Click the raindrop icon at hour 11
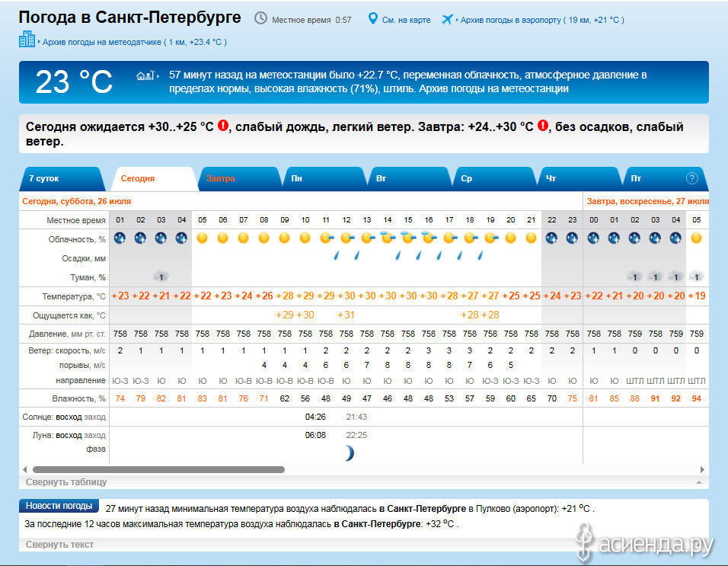Viewport: 728px width, 566px height. tap(336, 255)
